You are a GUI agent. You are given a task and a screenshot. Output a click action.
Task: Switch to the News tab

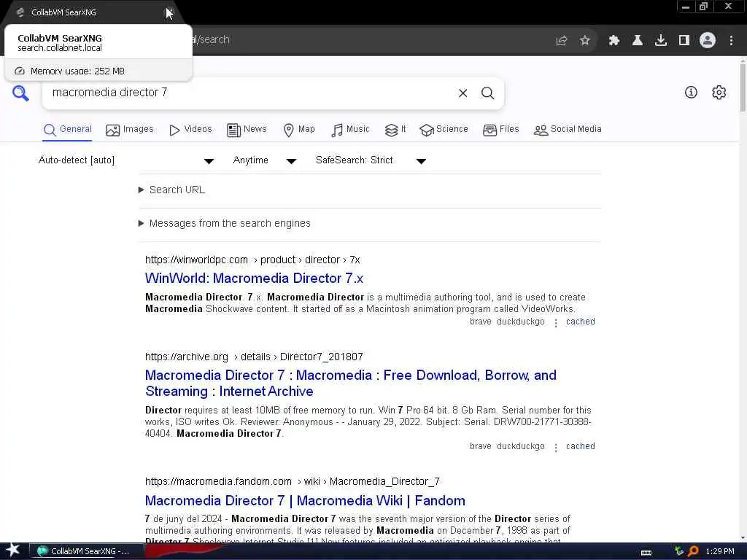247,130
